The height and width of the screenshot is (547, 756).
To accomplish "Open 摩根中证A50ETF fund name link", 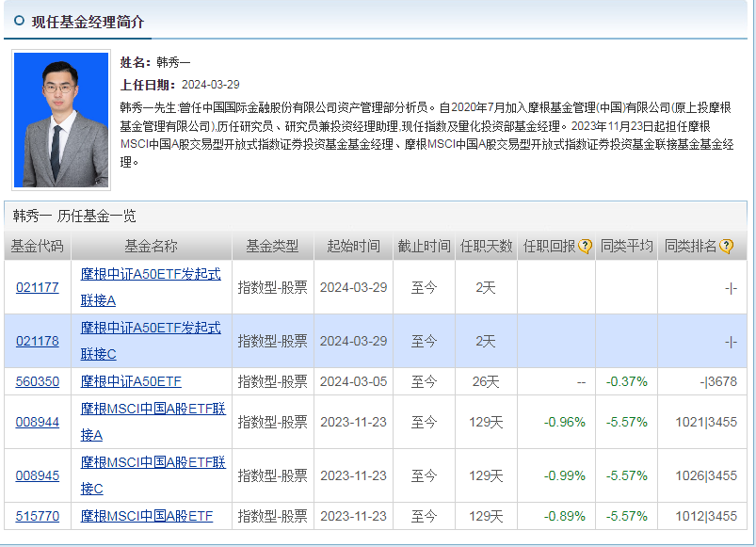I will pos(131,381).
